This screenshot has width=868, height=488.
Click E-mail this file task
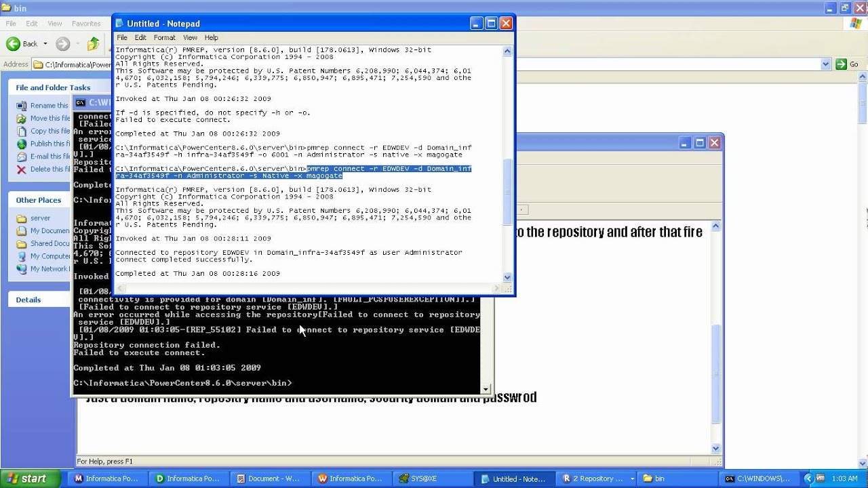50,157
